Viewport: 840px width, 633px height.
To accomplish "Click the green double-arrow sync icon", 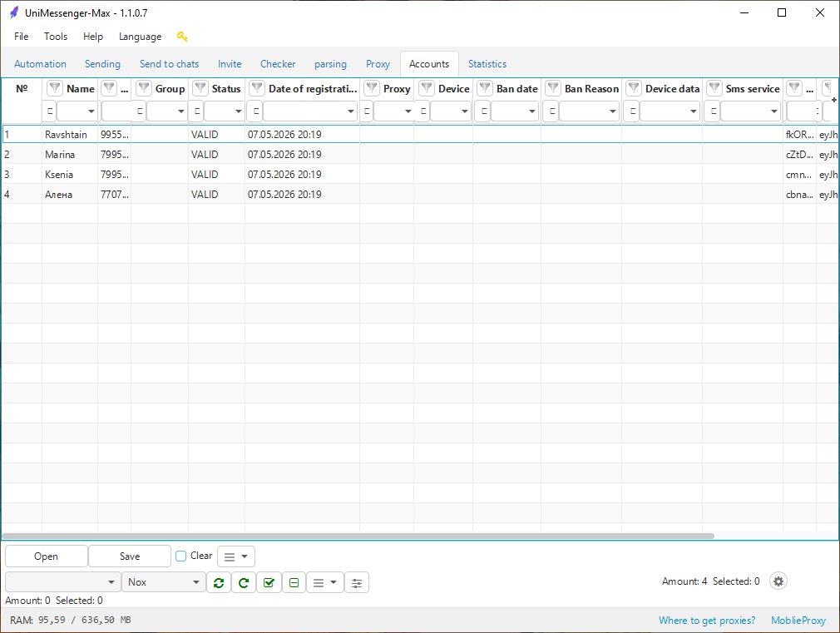I will tap(219, 582).
